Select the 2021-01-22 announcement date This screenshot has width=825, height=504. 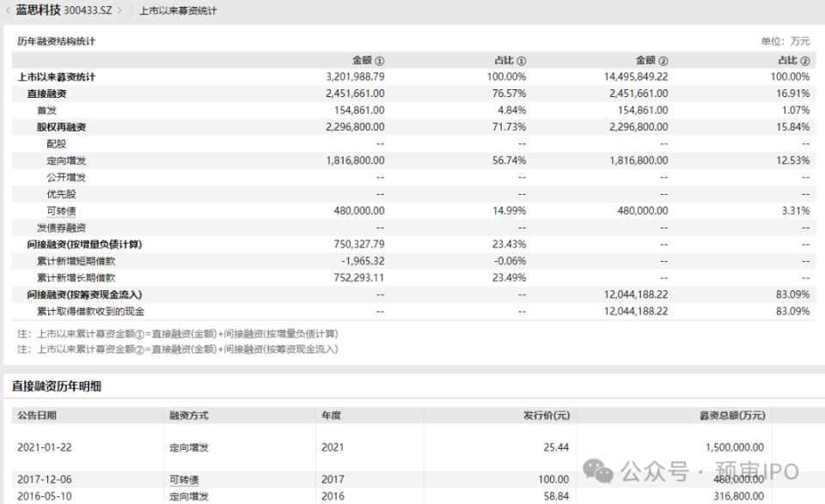point(44,448)
